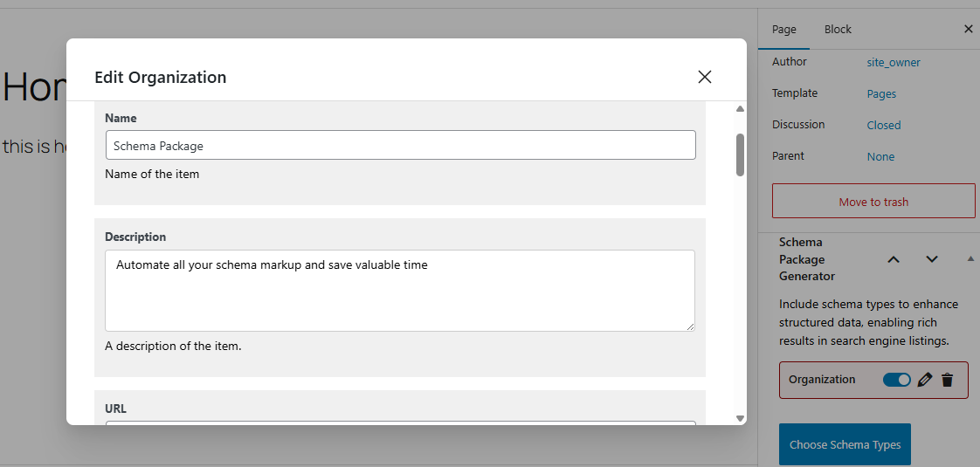Image resolution: width=980 pixels, height=467 pixels.
Task: Click the Description text area
Action: tap(400, 291)
